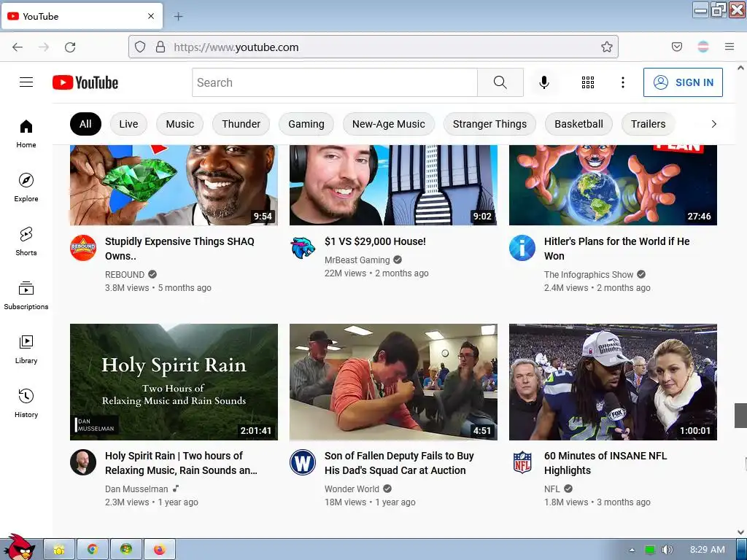Open Hitler's Plans for the World title
Viewport: 747px width, 560px height.
click(x=617, y=249)
